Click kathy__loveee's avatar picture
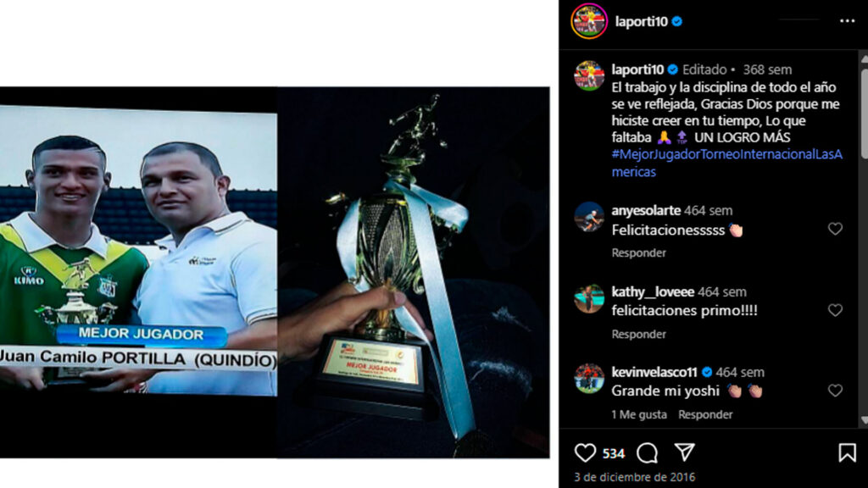The width and height of the screenshot is (868, 488). pos(589,299)
